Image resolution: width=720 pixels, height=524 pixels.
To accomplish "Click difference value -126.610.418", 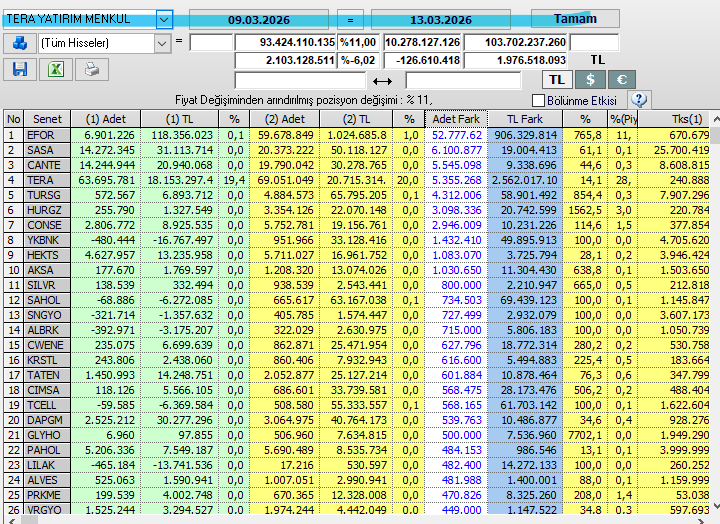I will pyautogui.click(x=422, y=60).
